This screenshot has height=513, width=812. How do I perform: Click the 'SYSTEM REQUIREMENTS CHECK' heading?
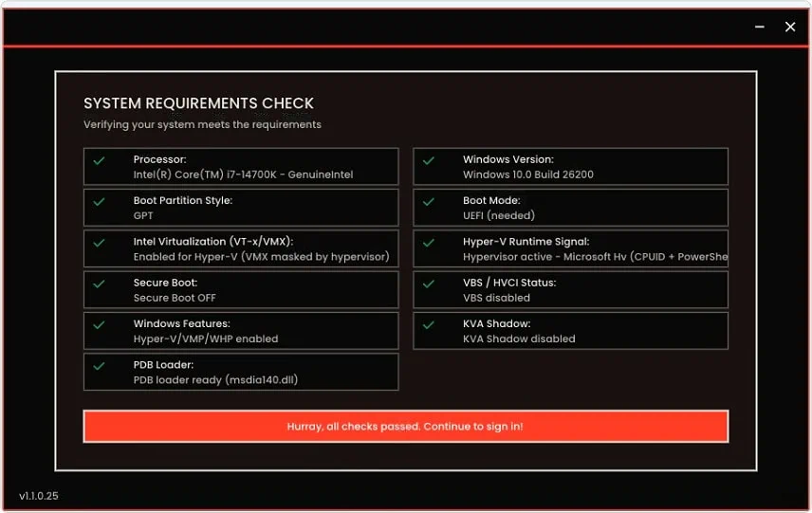pos(198,103)
